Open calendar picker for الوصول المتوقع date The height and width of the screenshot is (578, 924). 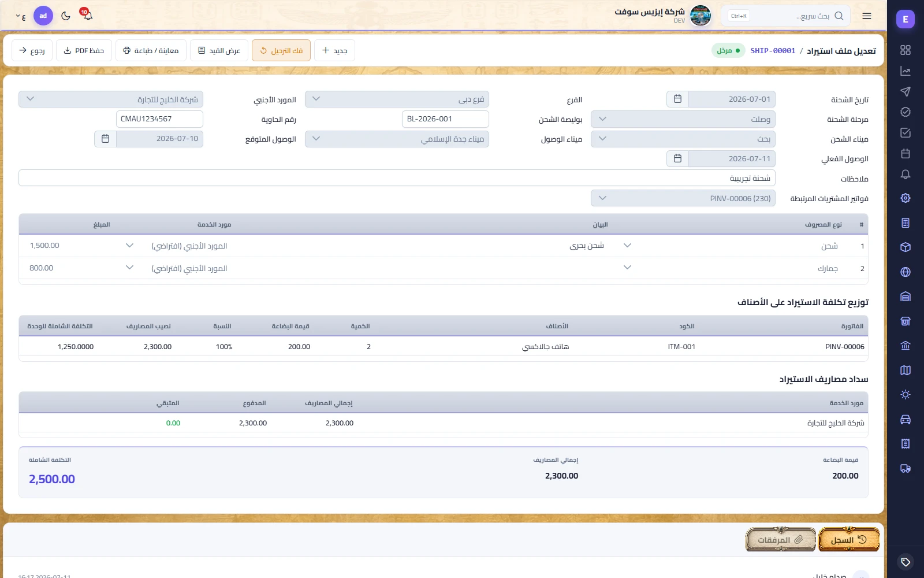pos(105,139)
